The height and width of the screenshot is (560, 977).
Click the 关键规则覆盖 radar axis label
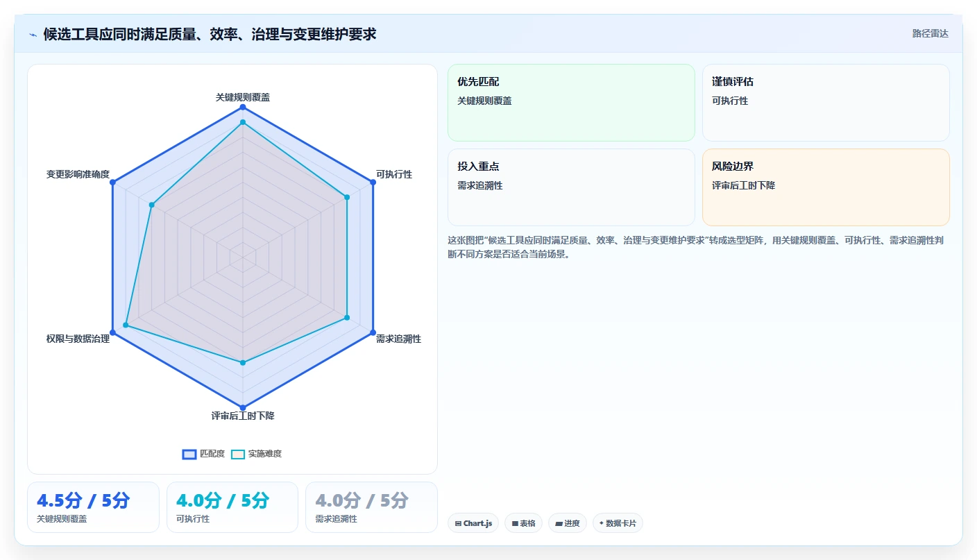pyautogui.click(x=243, y=97)
